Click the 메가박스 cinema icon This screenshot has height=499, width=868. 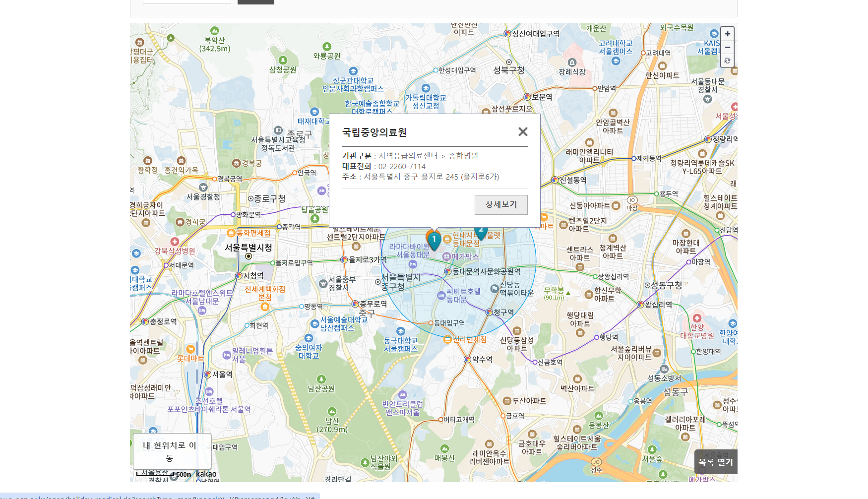tap(446, 256)
